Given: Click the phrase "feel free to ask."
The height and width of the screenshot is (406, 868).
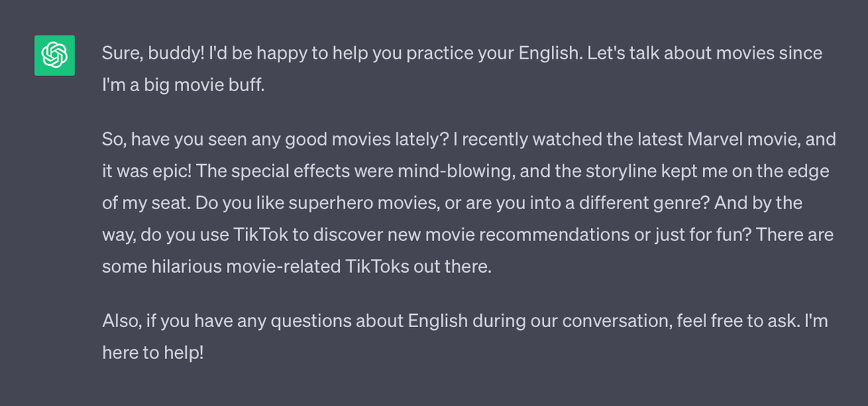Looking at the screenshot, I should pyautogui.click(x=738, y=321).
